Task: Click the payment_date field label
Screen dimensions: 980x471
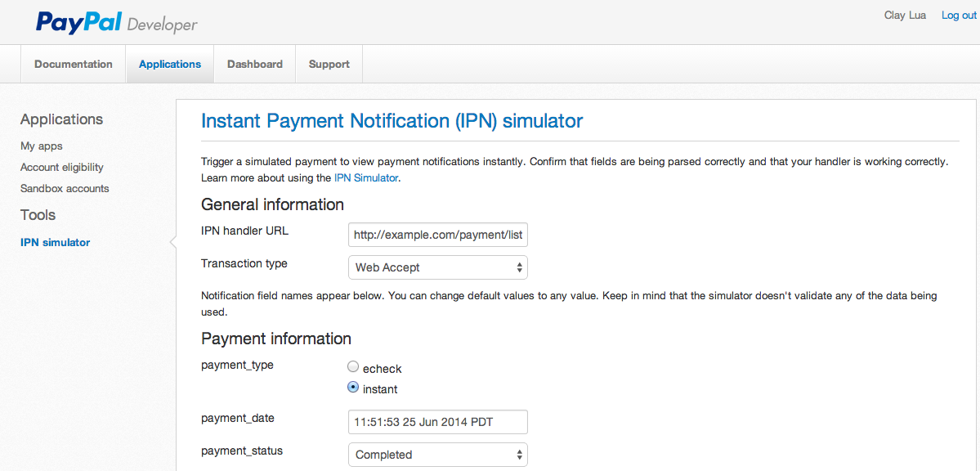Action: [238, 417]
